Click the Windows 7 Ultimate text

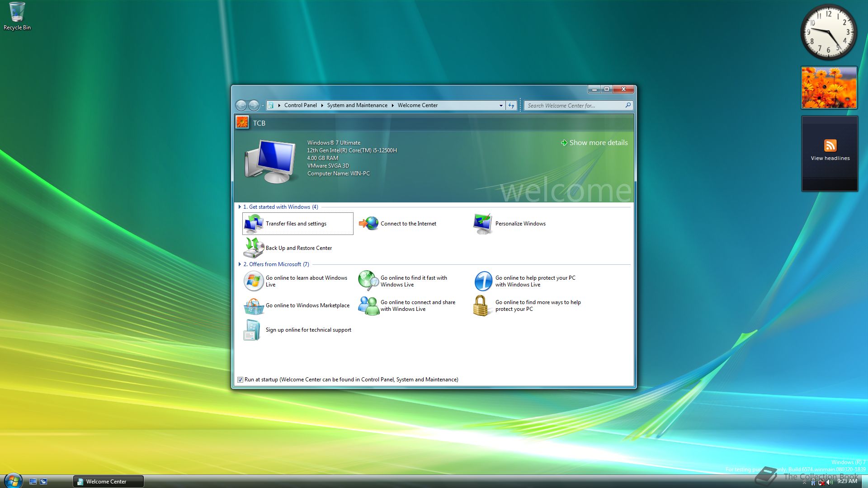click(x=334, y=143)
